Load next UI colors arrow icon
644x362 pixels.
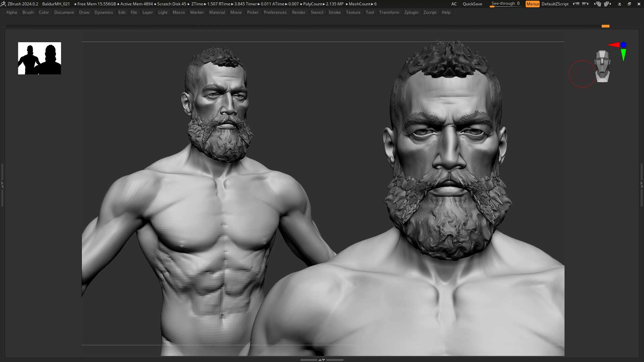click(585, 4)
